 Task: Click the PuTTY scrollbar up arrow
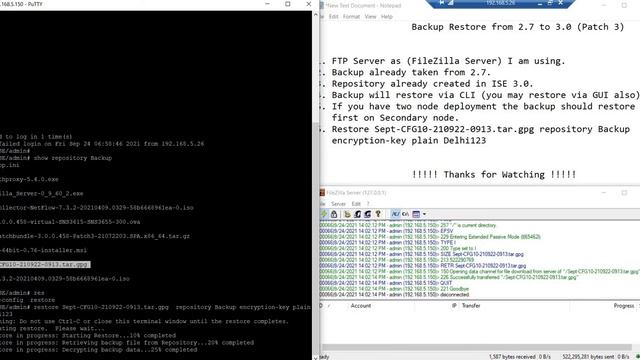pyautogui.click(x=316, y=15)
